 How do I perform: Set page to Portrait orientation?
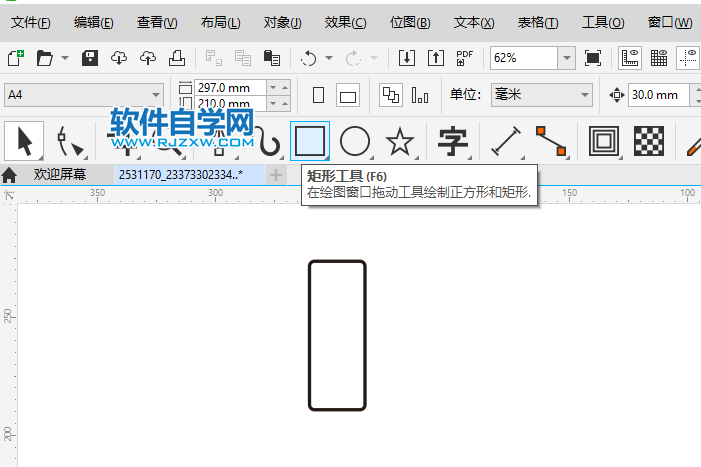(318, 95)
